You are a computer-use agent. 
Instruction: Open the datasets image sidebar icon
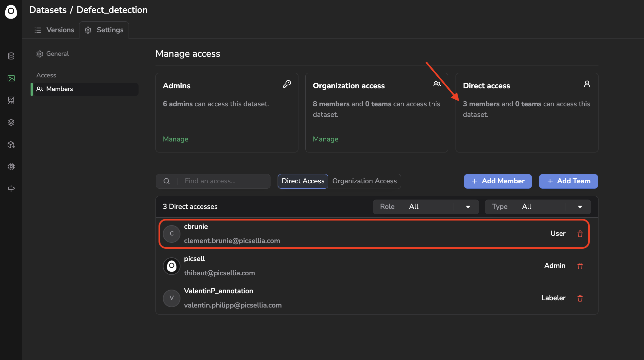11,78
